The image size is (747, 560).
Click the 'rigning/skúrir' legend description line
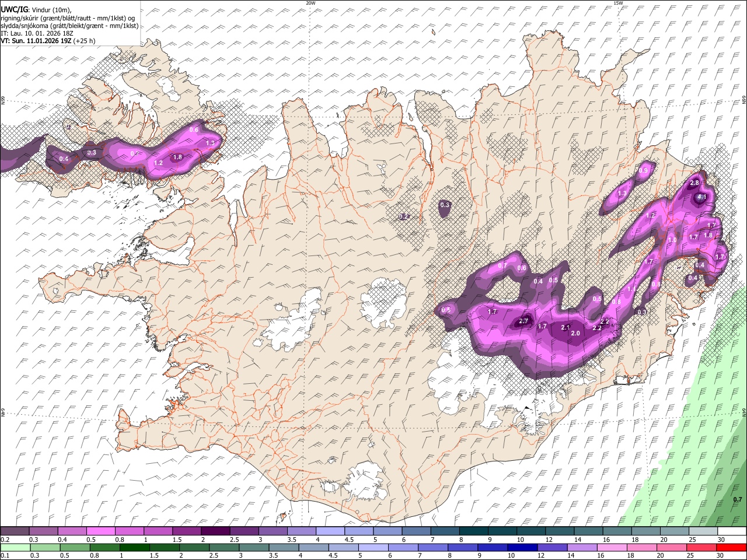point(68,18)
